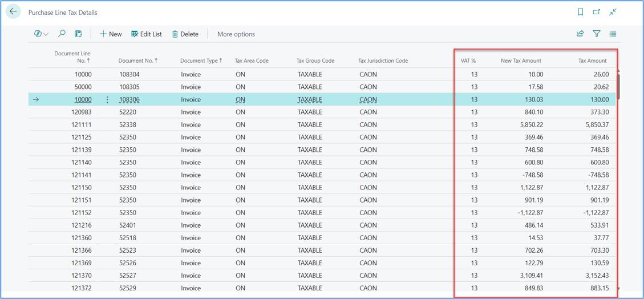This screenshot has width=644, height=299.
Task: Click the vertical scrollbar thumb
Action: [x=618, y=86]
